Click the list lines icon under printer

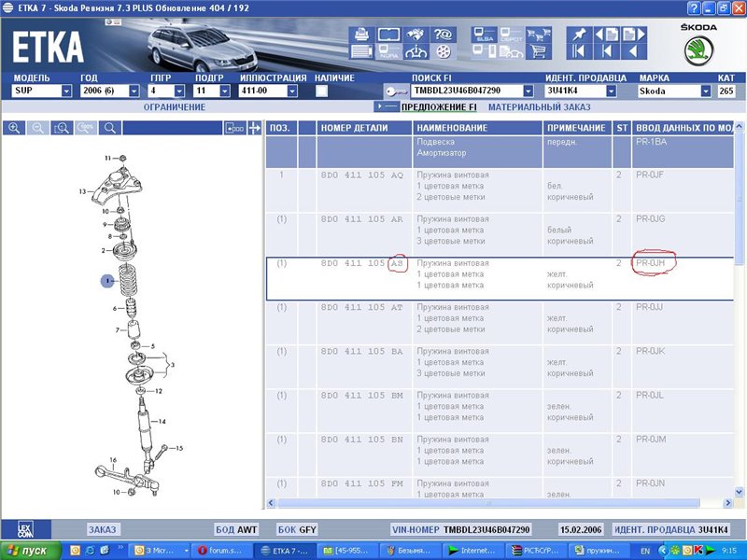[361, 51]
